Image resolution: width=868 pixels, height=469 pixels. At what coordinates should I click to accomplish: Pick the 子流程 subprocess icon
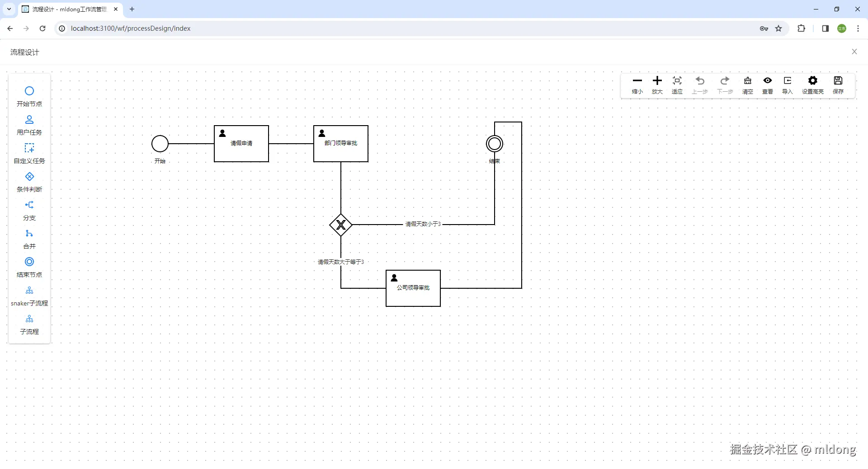[x=29, y=319]
